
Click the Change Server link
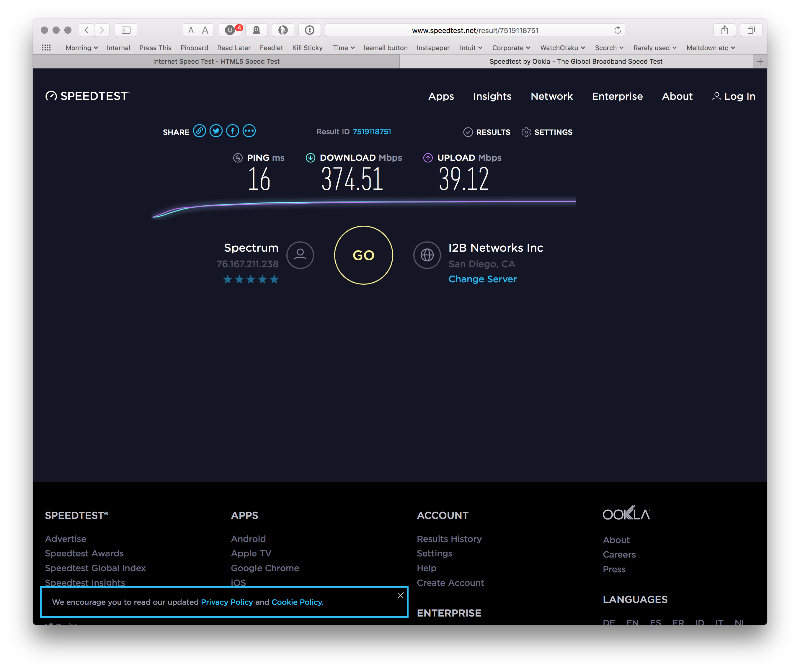click(482, 279)
